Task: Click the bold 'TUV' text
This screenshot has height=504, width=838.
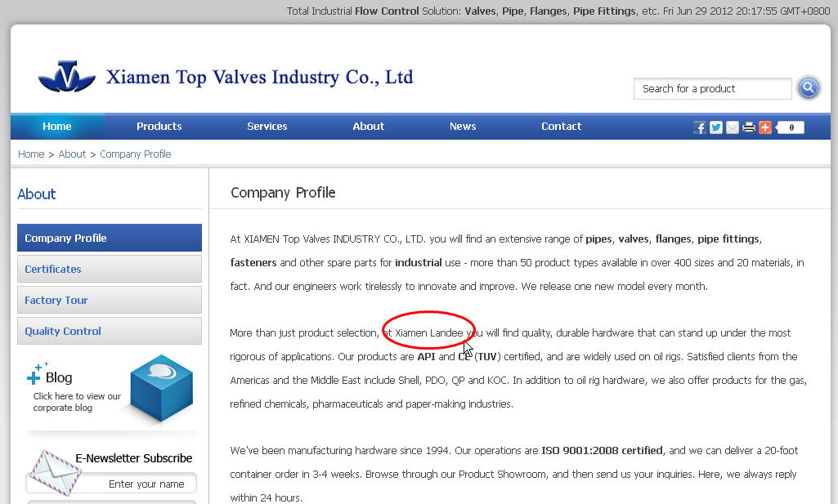Action: 487,357
